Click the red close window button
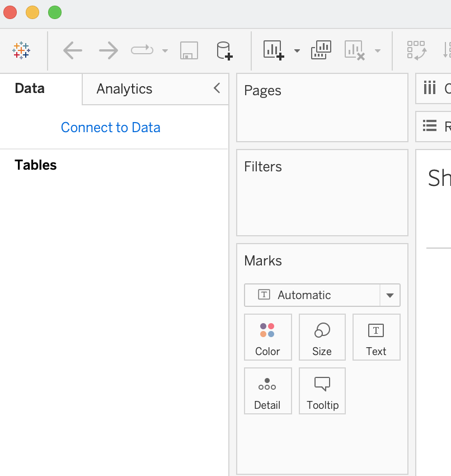The image size is (451, 476). (10, 12)
